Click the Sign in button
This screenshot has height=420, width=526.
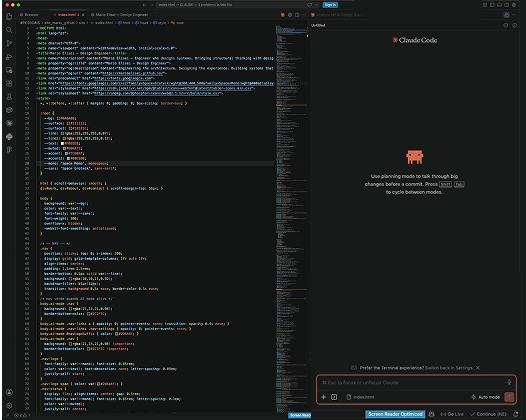point(330,5)
